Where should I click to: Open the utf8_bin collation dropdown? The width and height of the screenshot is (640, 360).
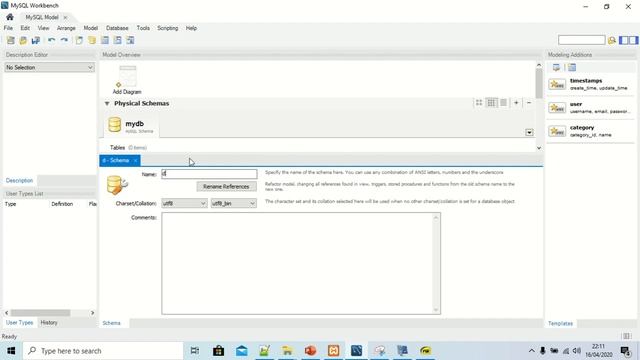[x=233, y=203]
